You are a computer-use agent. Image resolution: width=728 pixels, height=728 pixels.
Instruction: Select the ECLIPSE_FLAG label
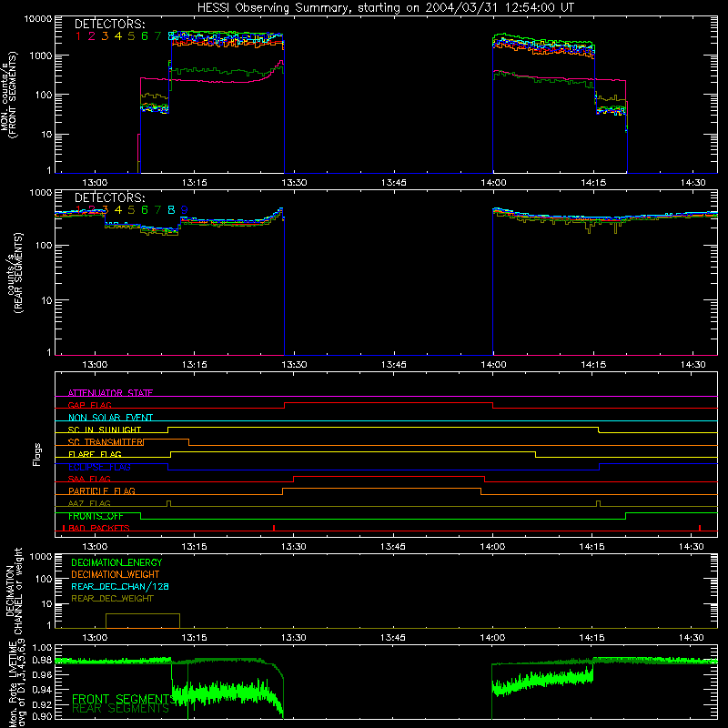(99, 467)
